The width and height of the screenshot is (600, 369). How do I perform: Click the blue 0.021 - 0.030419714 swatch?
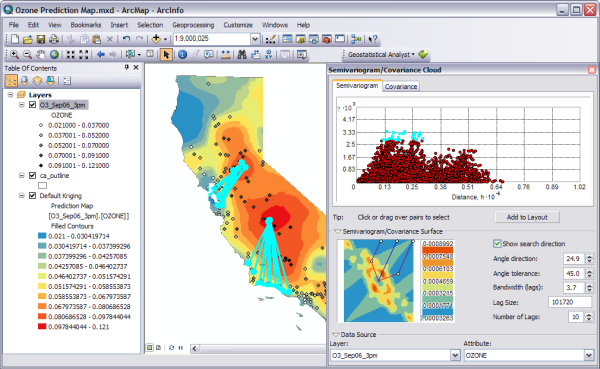pos(42,236)
